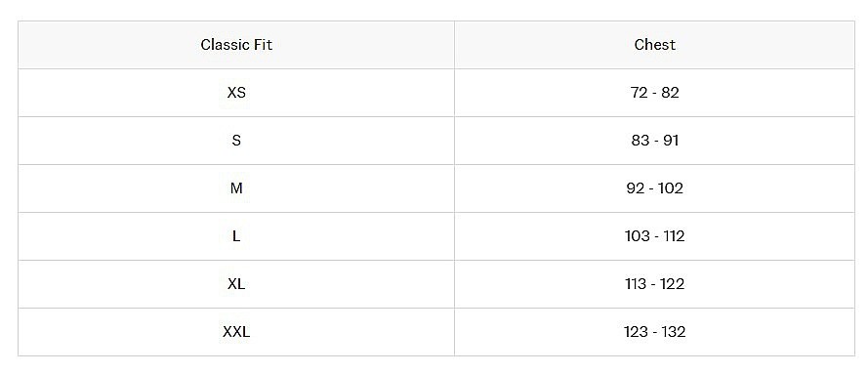Click the 113 - 122 chest value

tap(655, 284)
